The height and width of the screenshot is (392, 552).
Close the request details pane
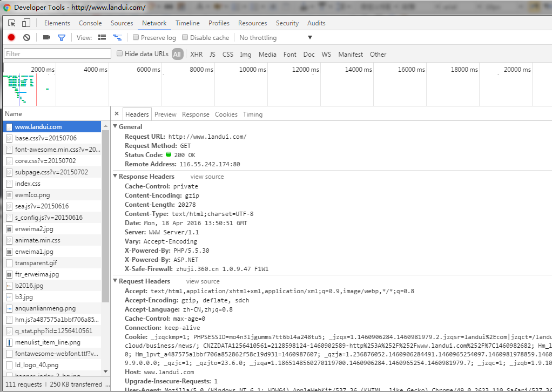[x=117, y=114]
